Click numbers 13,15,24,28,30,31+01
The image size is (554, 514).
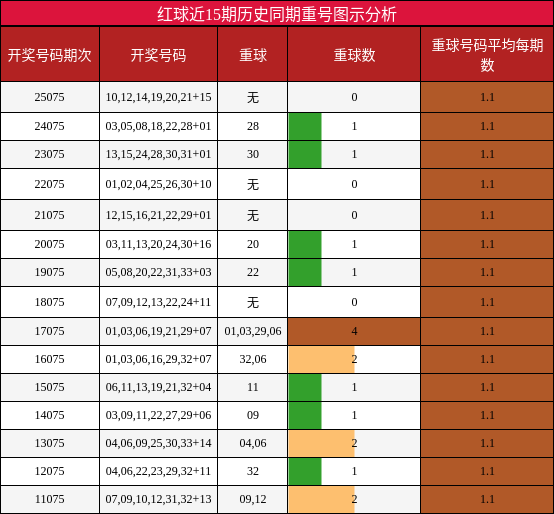(x=158, y=154)
